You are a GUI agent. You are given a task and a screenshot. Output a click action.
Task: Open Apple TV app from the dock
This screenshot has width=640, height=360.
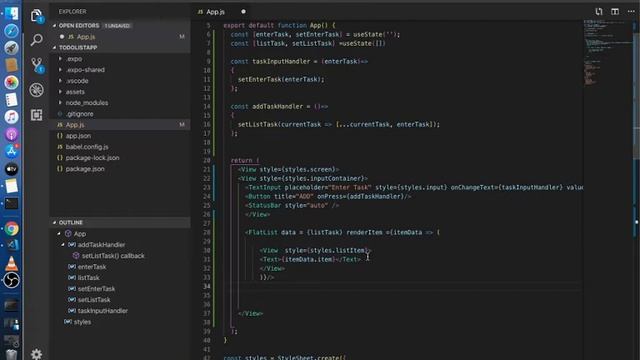click(11, 169)
